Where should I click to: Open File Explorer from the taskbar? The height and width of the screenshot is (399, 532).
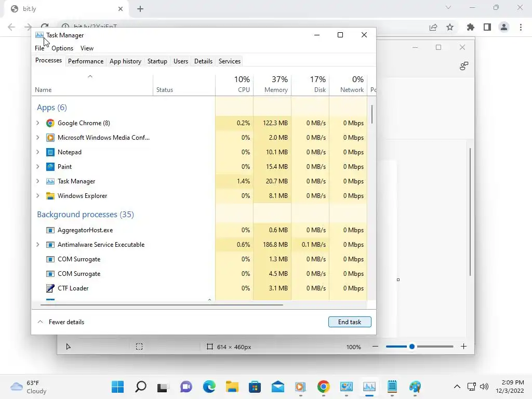[x=232, y=387]
